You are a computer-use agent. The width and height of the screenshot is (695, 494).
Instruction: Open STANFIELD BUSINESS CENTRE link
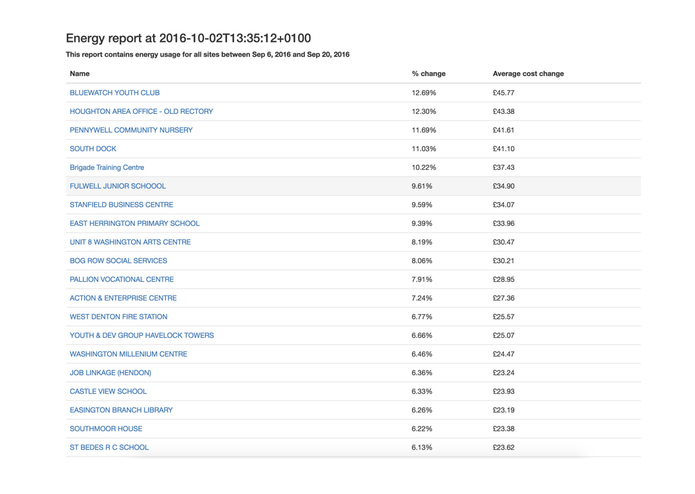(x=121, y=205)
